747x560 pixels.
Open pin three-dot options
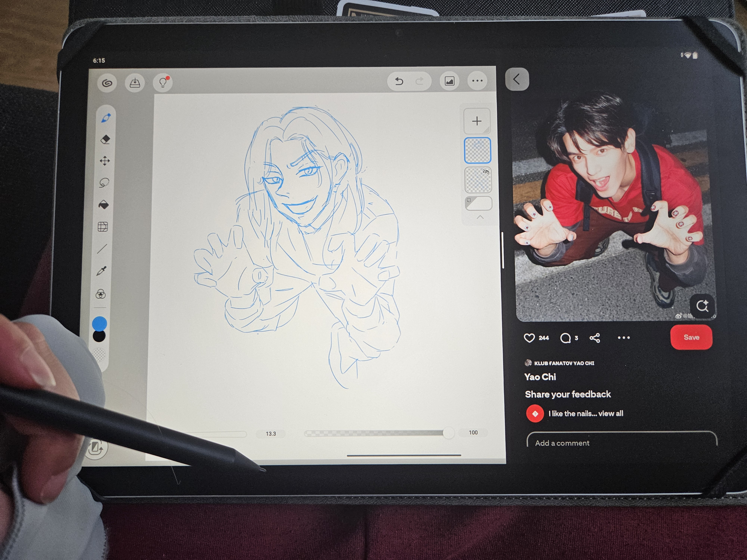tap(624, 337)
